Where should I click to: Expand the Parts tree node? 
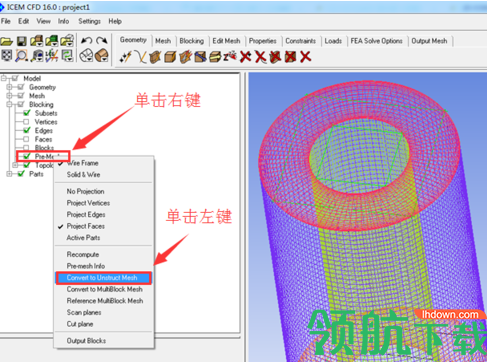9,174
